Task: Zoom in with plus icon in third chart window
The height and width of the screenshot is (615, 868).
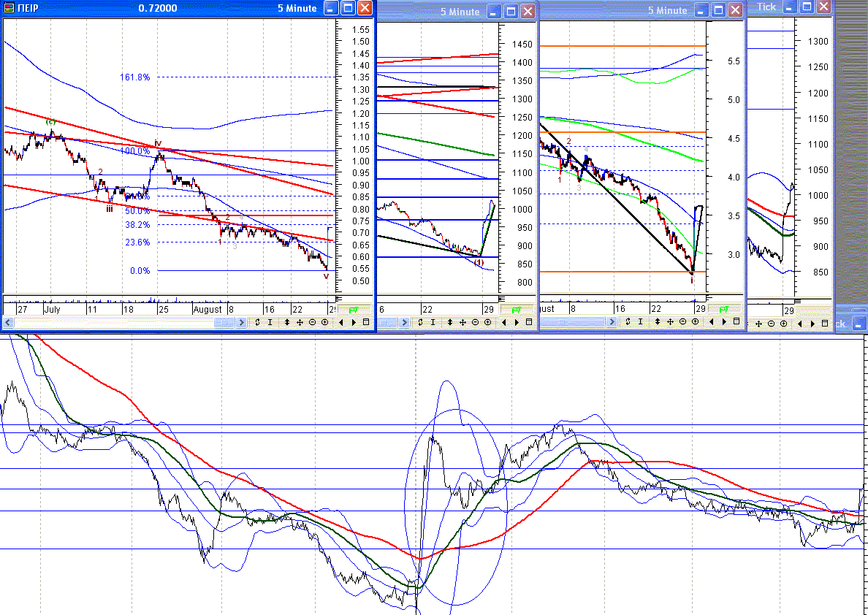Action: coord(696,321)
